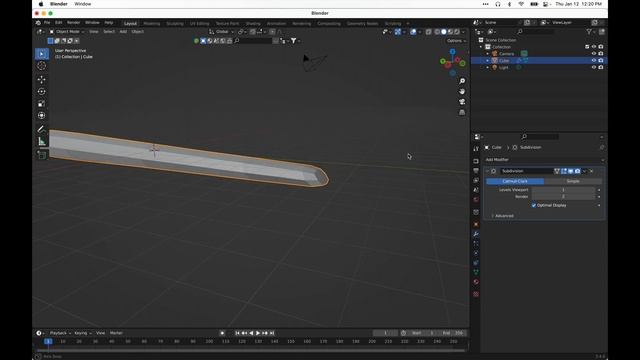Open the Object Data properties green tab
The width and height of the screenshot is (640, 360).
[476, 272]
